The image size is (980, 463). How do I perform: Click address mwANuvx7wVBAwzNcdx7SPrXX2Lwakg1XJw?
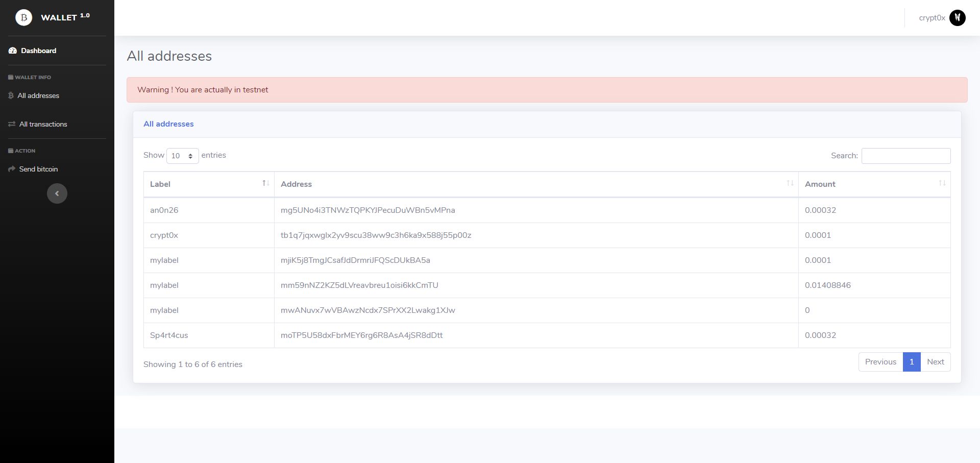(x=367, y=310)
